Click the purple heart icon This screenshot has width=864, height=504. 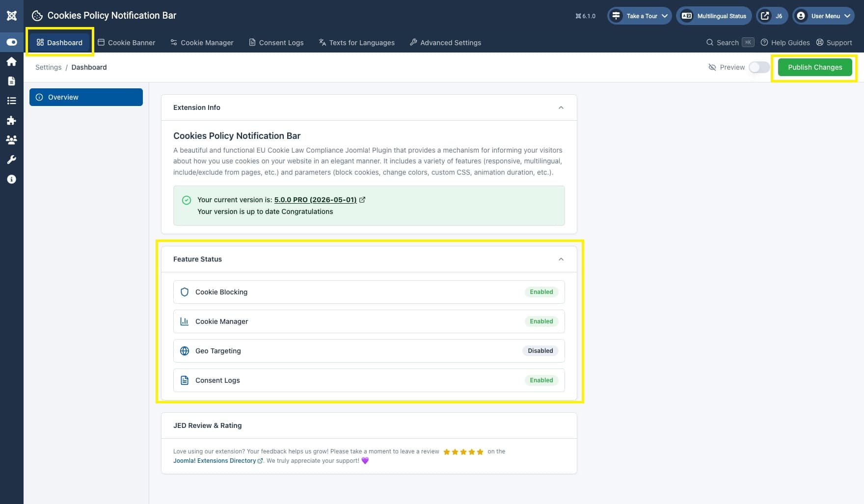(x=365, y=461)
